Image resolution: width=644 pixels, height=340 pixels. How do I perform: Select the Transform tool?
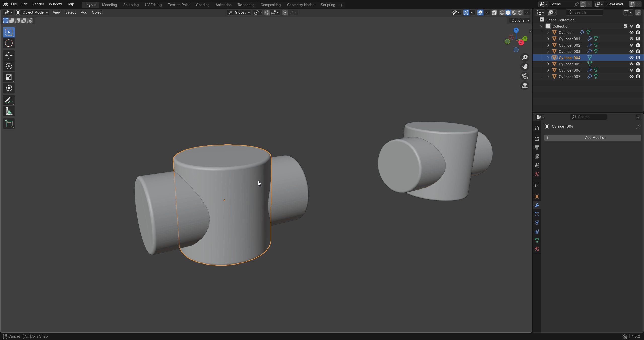(x=9, y=88)
